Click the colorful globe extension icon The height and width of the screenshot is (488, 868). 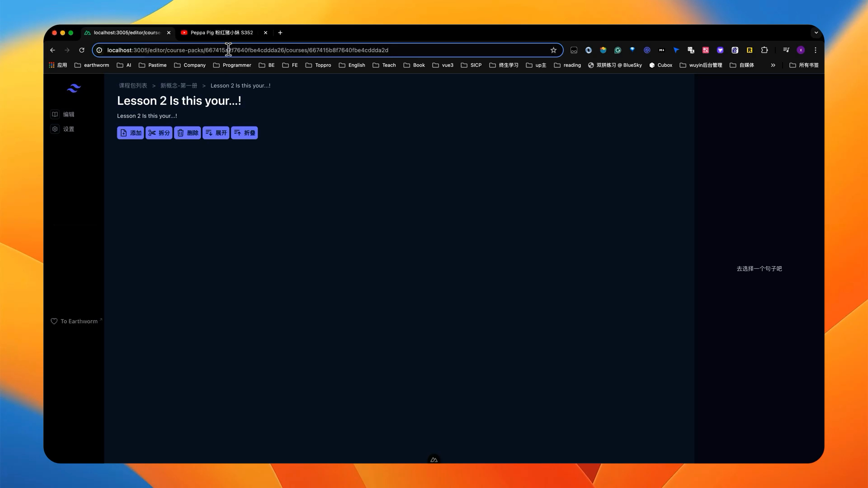(x=603, y=50)
